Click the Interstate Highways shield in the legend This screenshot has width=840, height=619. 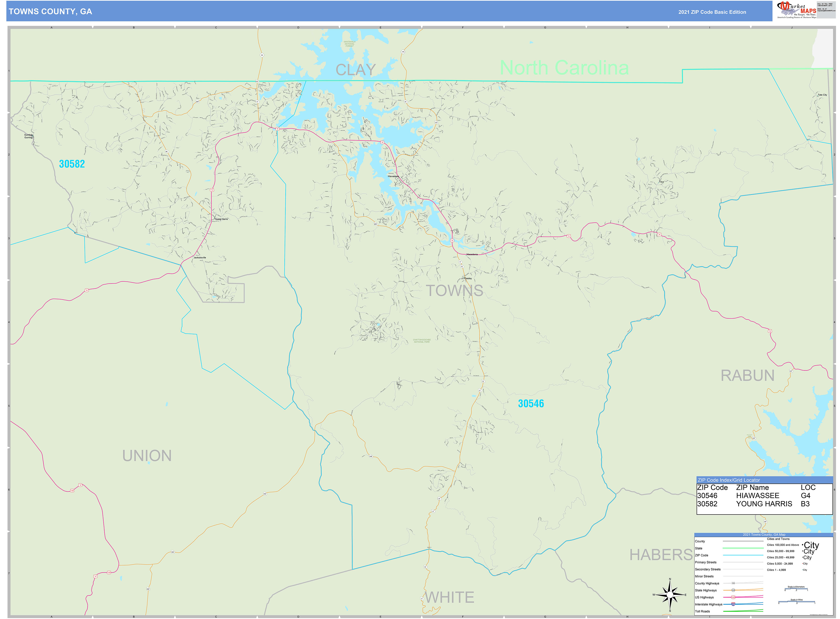coord(733,604)
